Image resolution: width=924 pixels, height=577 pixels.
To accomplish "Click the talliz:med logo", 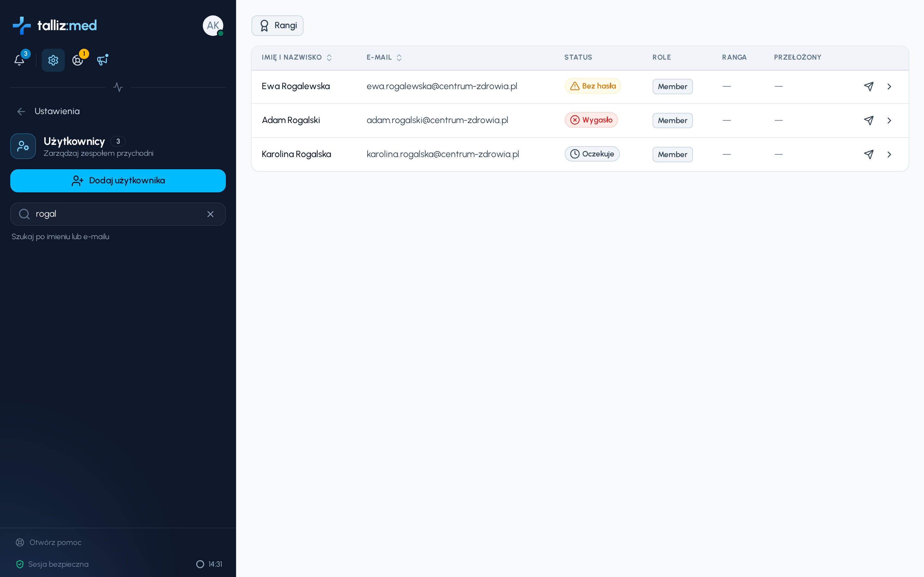I will [x=55, y=26].
